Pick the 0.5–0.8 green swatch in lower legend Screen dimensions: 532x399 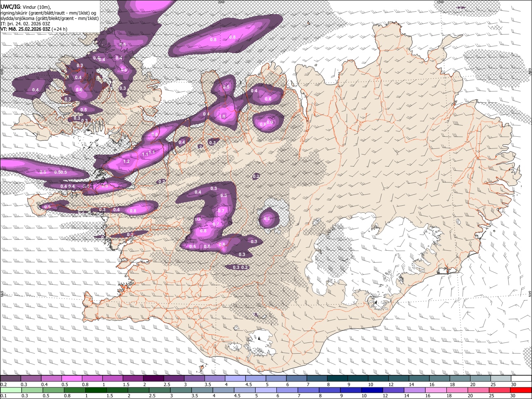tap(53, 390)
